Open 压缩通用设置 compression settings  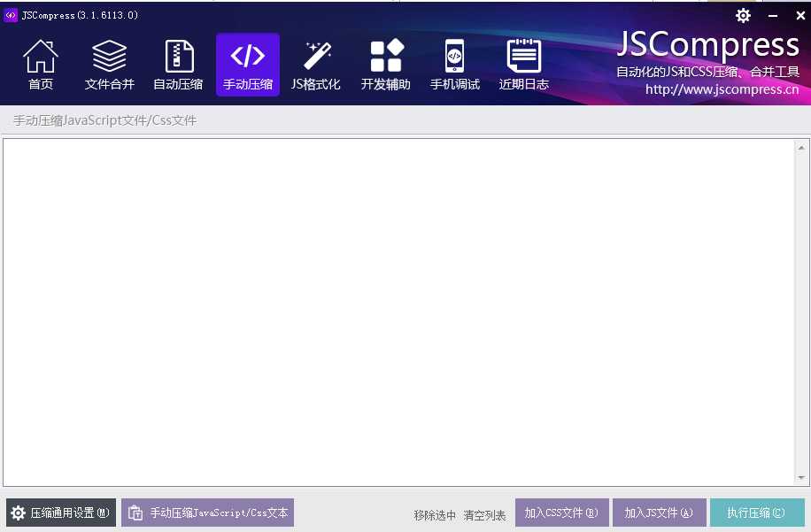point(61,513)
